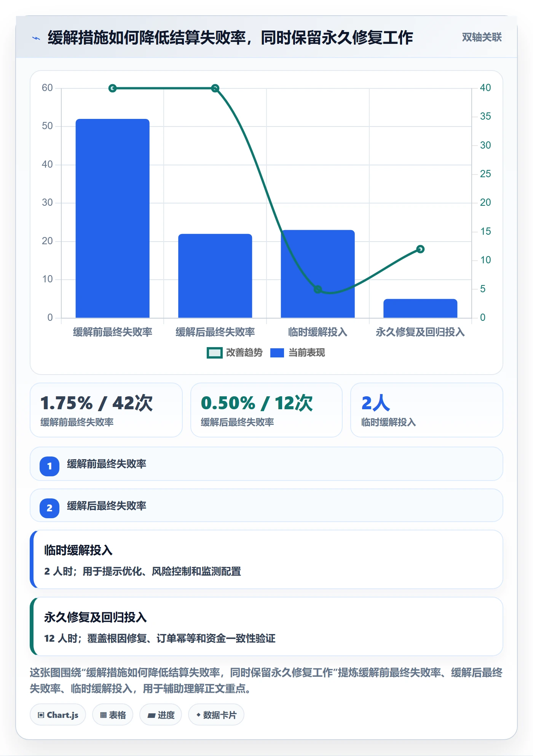Select the 进度 tag

click(161, 715)
